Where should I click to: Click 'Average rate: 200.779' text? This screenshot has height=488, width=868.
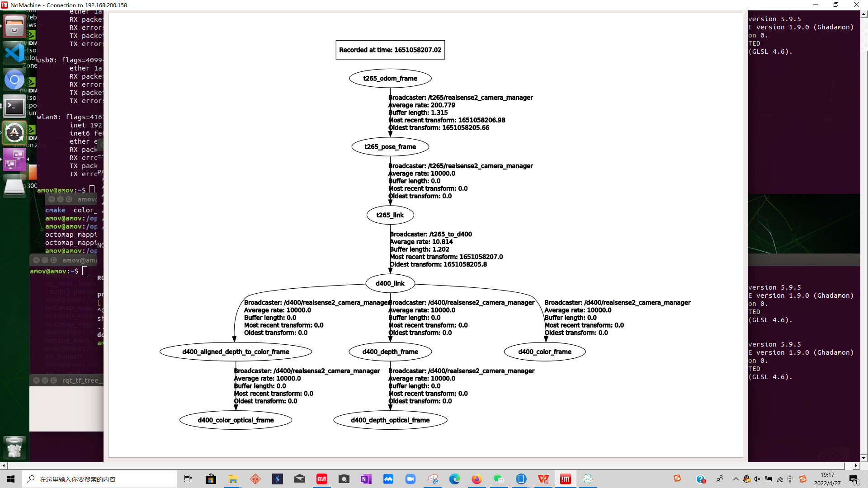[x=422, y=105]
